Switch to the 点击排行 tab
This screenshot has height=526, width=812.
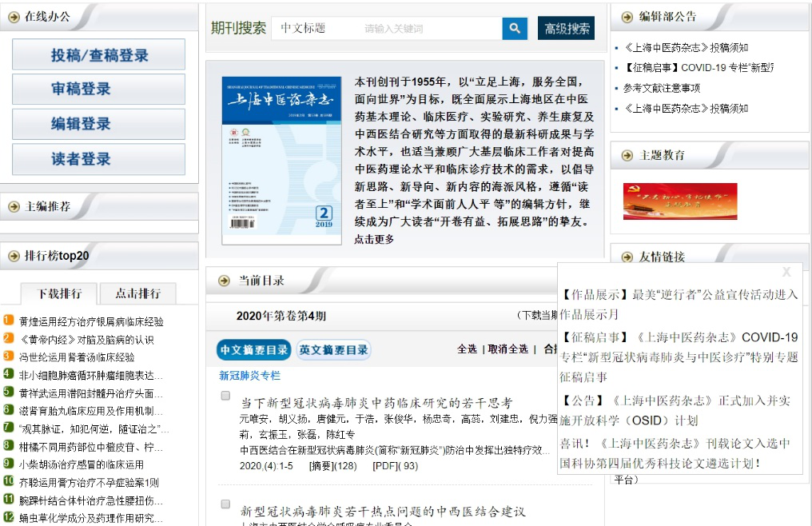click(x=137, y=293)
